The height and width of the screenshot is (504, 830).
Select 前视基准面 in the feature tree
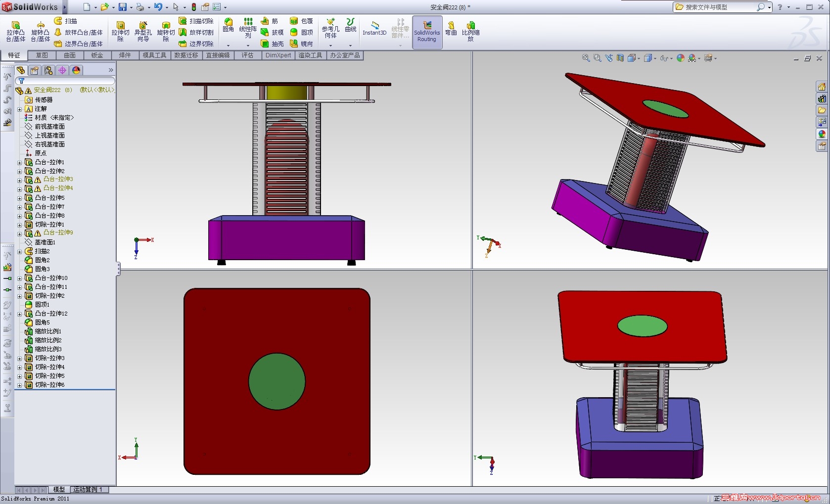point(49,127)
